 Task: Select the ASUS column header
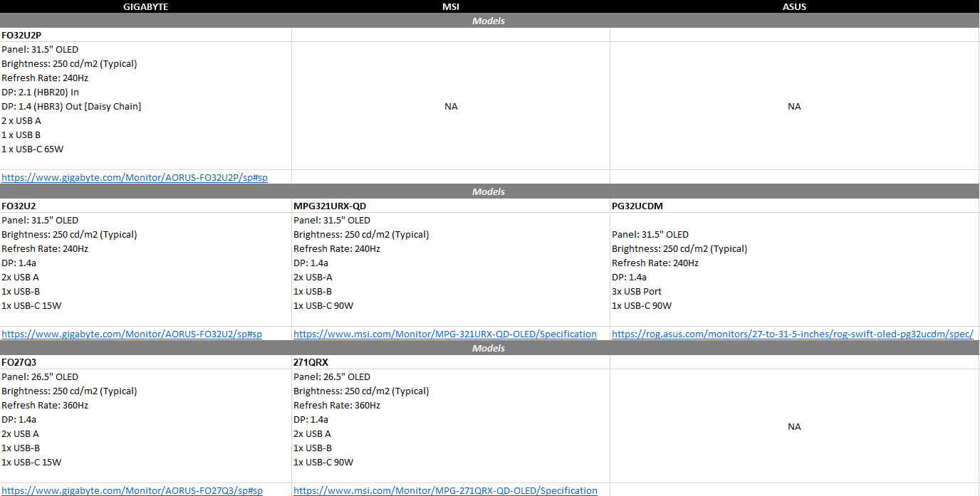[794, 6]
